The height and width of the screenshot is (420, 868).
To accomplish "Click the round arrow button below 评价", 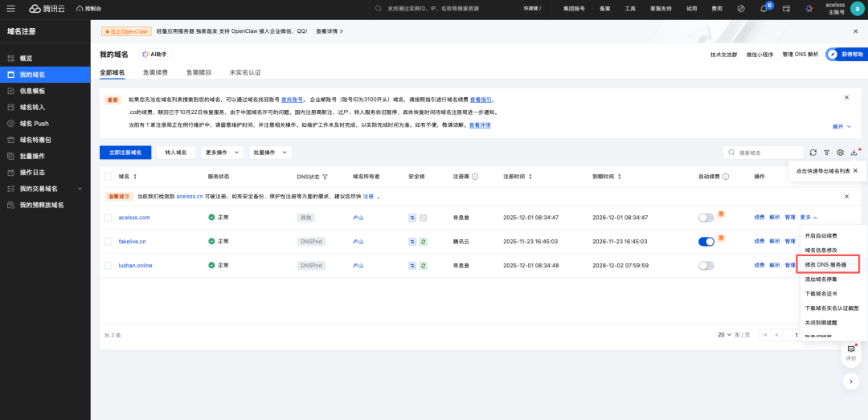I will pos(851,381).
